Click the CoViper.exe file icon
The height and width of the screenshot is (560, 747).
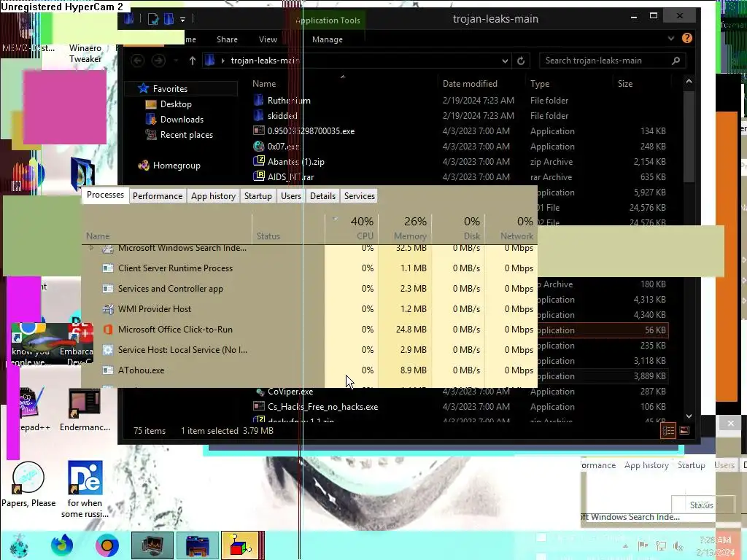[260, 392]
